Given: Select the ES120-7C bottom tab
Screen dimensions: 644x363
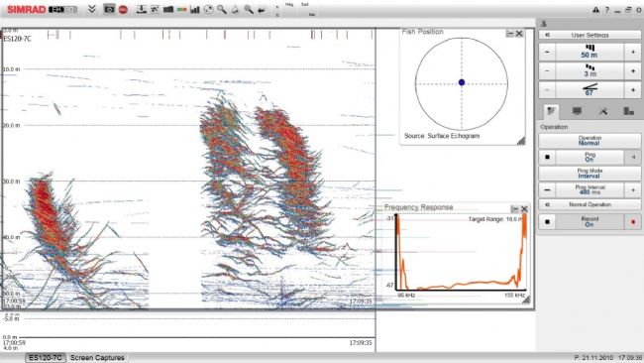Looking at the screenshot, I should click(x=46, y=358).
